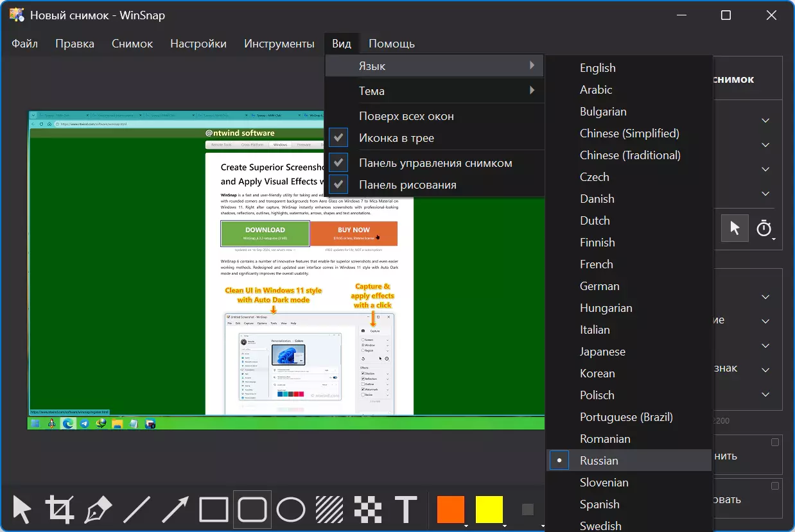Switch language to Dutch
795x532 pixels.
[x=629, y=221]
